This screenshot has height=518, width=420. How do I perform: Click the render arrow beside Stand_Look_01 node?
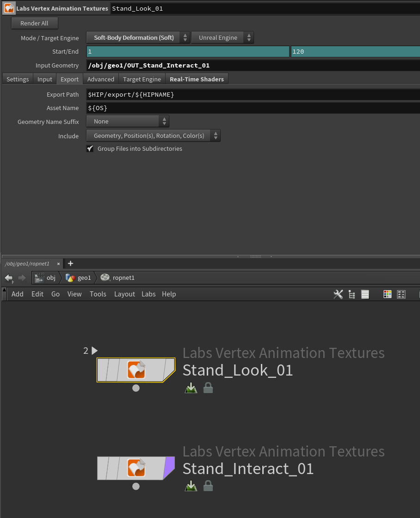pos(94,351)
